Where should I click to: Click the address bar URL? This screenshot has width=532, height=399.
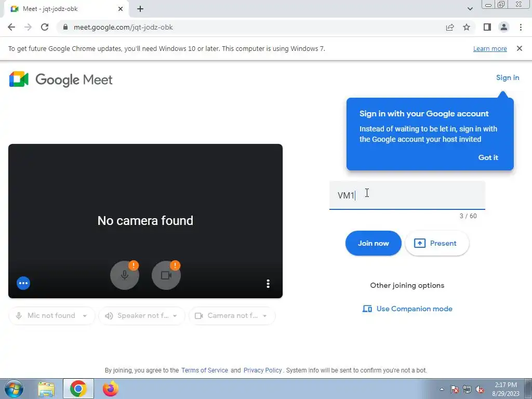tap(124, 27)
